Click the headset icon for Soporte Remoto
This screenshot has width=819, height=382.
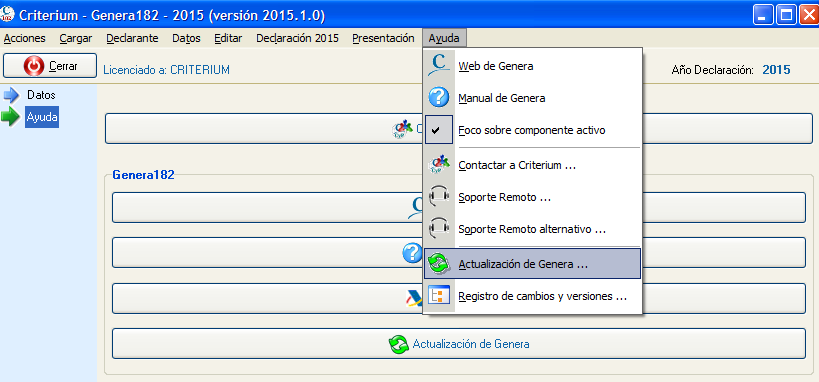[x=439, y=197]
